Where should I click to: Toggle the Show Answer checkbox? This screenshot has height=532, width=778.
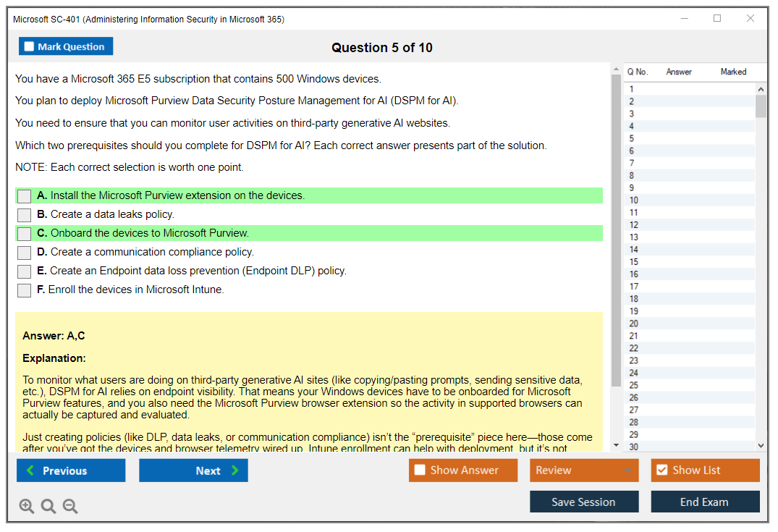[420, 470]
